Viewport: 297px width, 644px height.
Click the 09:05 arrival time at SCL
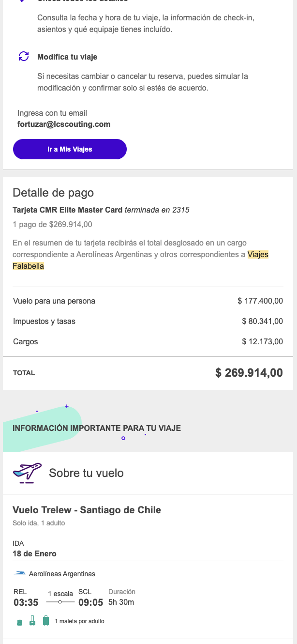90,603
